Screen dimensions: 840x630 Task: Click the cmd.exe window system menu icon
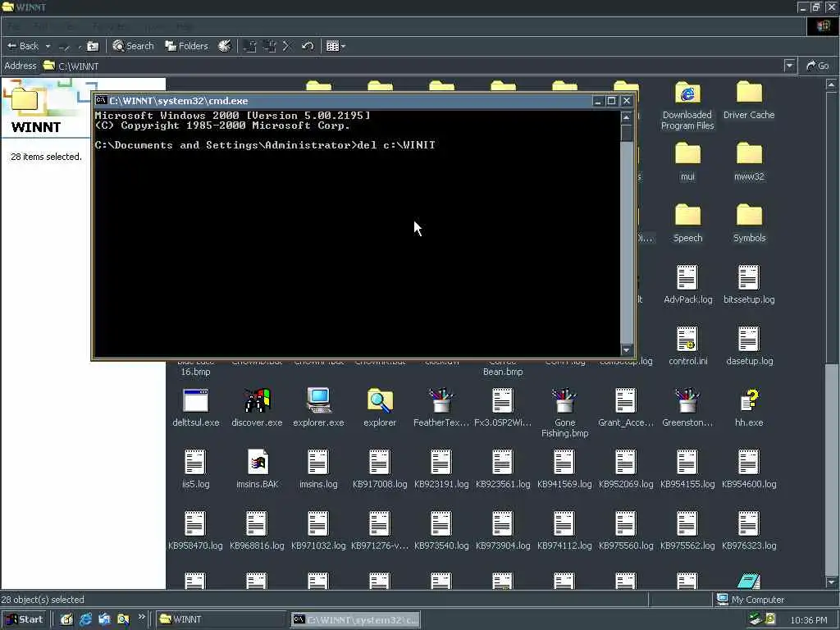tap(101, 100)
